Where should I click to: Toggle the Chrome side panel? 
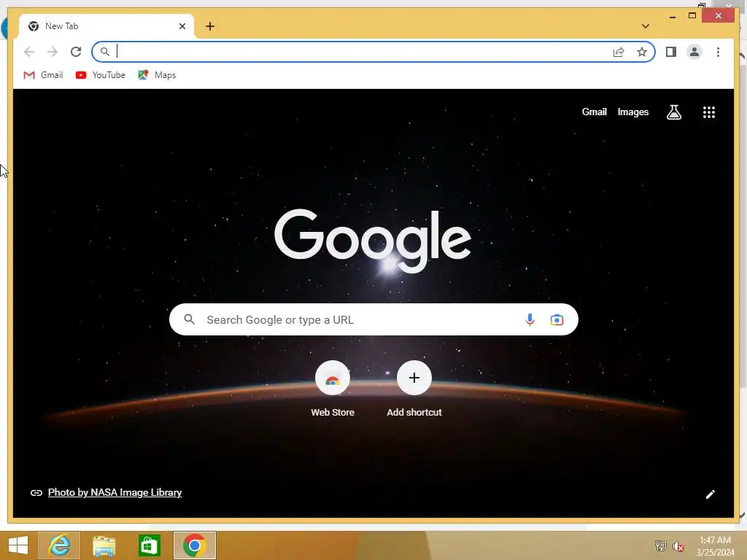[x=671, y=52]
